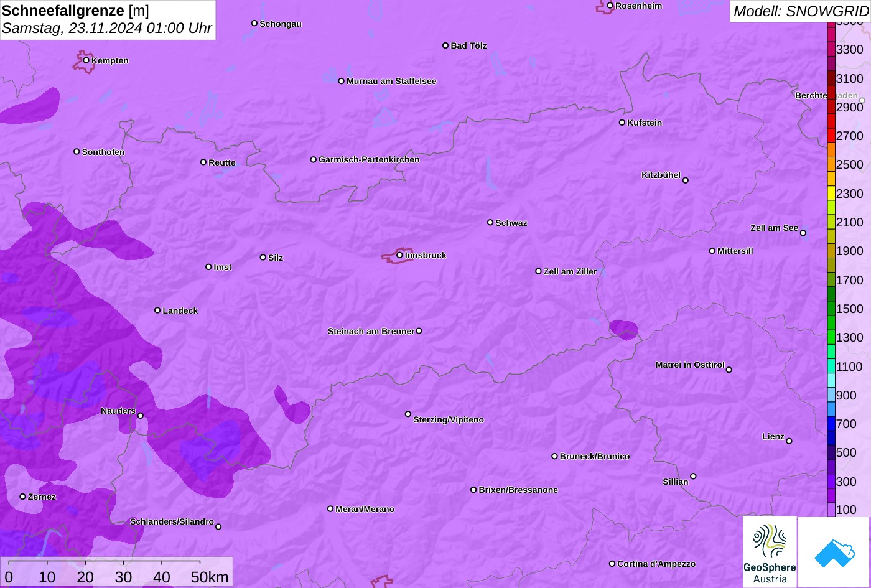The image size is (871, 588).
Task: Click the Silz marker dot
Action: point(263,257)
